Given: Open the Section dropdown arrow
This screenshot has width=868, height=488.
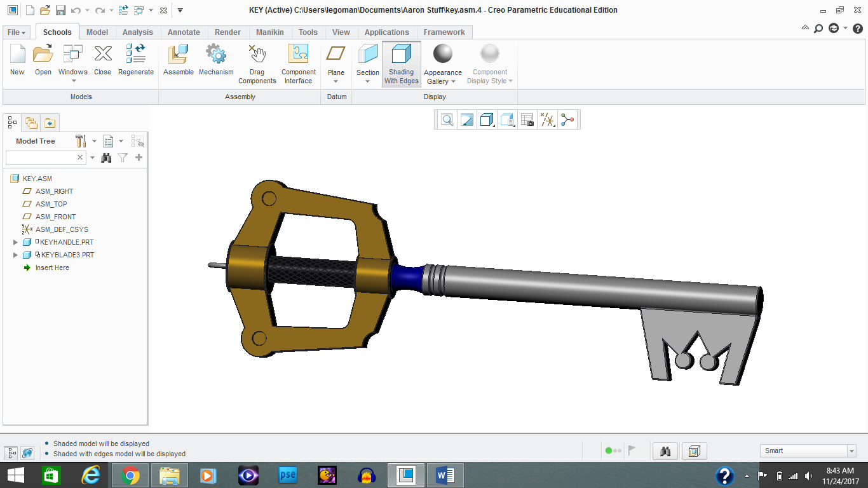Looking at the screenshot, I should pos(368,81).
